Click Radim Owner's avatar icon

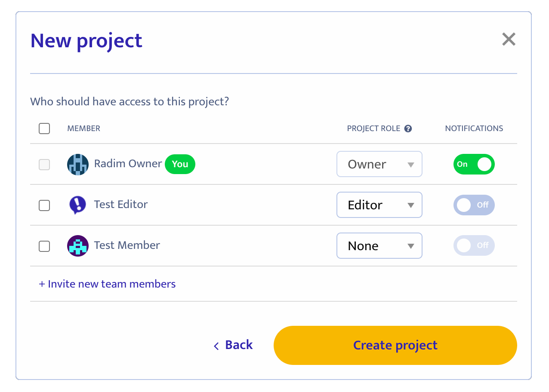(78, 164)
